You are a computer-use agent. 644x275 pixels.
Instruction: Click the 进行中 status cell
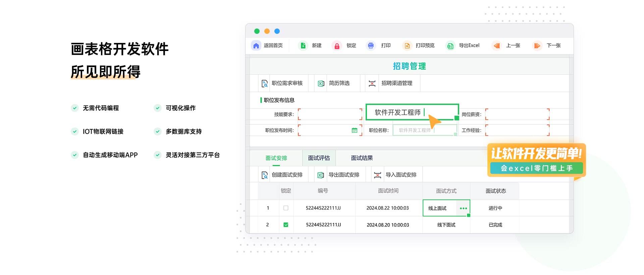point(495,208)
